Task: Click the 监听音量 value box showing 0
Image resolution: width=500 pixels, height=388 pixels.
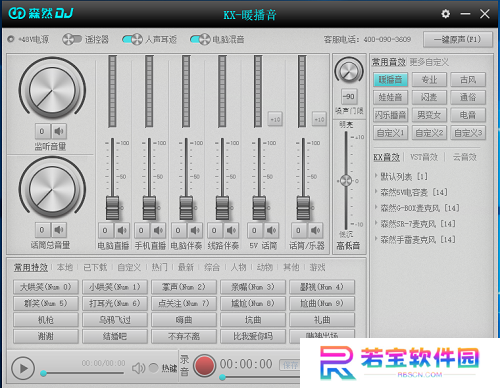Action: [x=42, y=131]
